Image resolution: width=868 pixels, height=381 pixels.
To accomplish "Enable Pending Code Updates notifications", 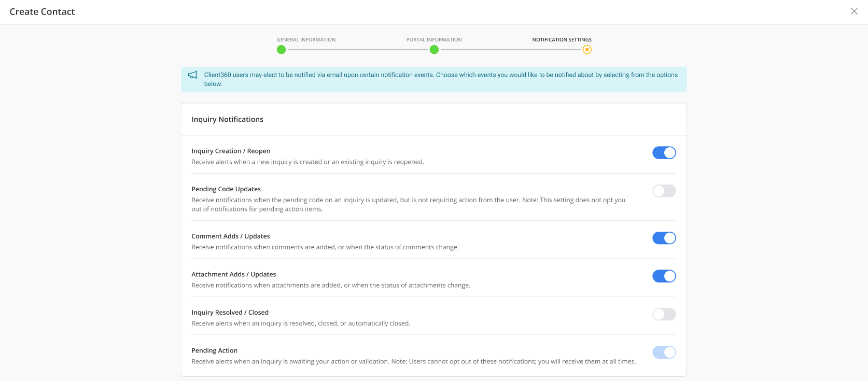I will pos(664,191).
